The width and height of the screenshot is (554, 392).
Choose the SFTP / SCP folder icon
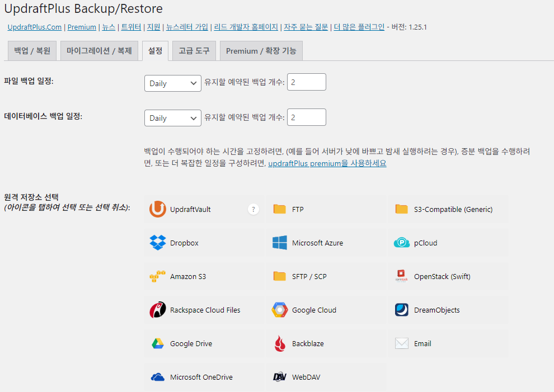279,276
